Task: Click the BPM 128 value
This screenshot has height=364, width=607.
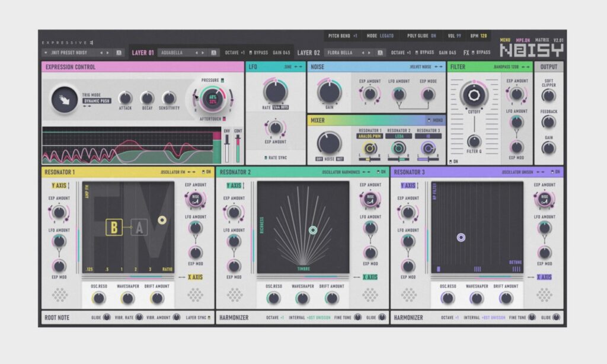Action: click(x=478, y=36)
